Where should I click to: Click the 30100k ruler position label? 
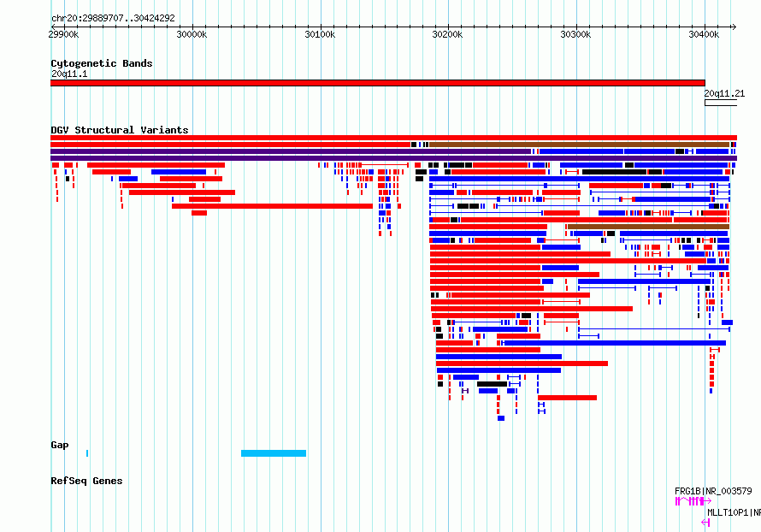pos(320,34)
